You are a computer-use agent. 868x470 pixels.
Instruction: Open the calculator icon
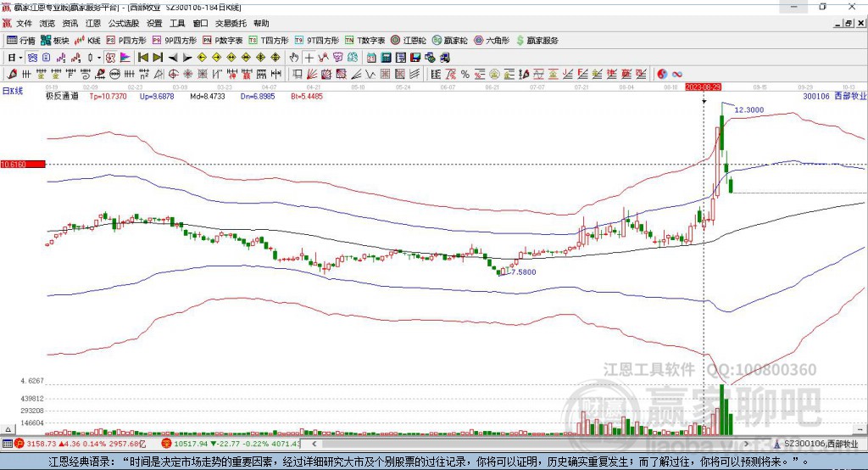(x=386, y=58)
